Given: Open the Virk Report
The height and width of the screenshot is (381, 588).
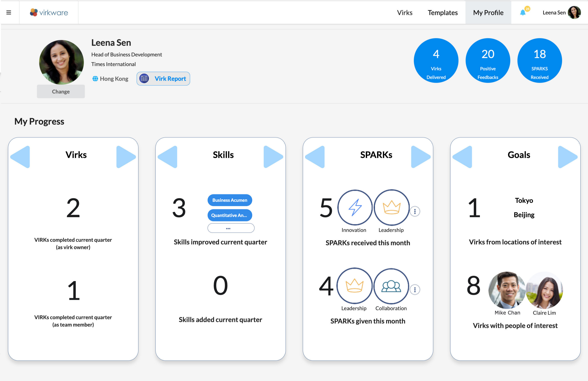Looking at the screenshot, I should [x=163, y=79].
